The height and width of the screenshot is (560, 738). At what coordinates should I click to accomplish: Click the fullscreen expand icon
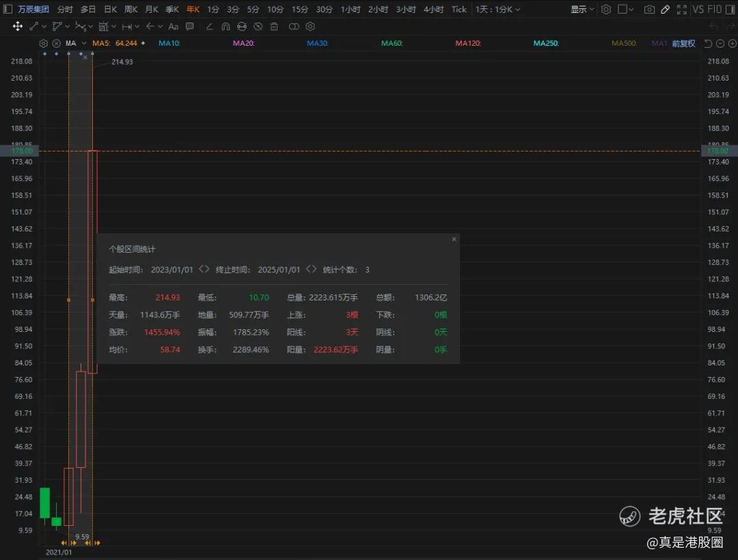(x=681, y=10)
